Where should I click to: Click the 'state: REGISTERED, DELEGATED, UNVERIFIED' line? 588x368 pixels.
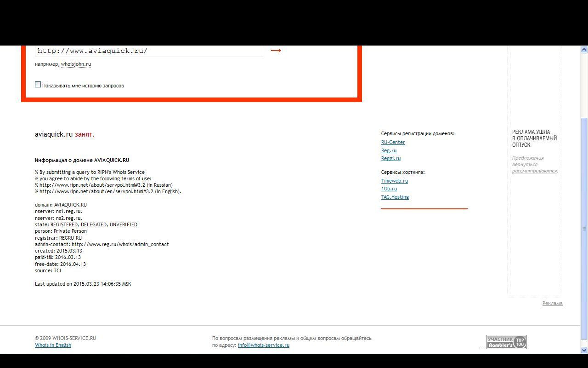[x=86, y=224]
